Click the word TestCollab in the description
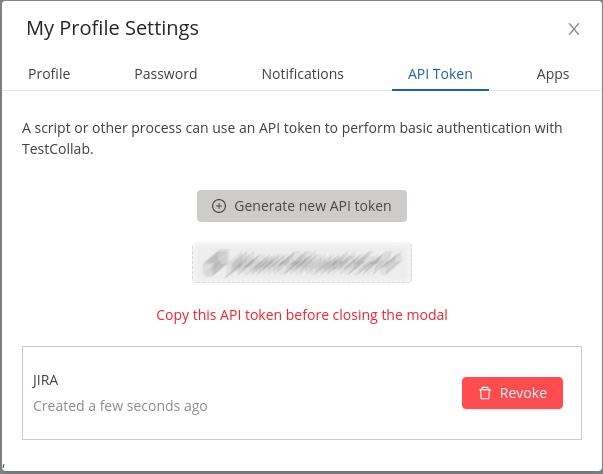 (x=58, y=149)
